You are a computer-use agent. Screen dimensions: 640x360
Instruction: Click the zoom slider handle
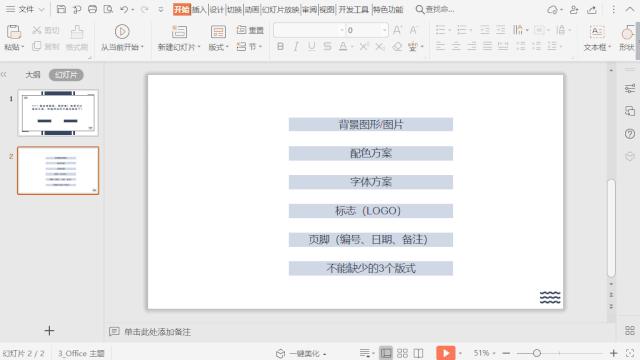click(x=537, y=353)
